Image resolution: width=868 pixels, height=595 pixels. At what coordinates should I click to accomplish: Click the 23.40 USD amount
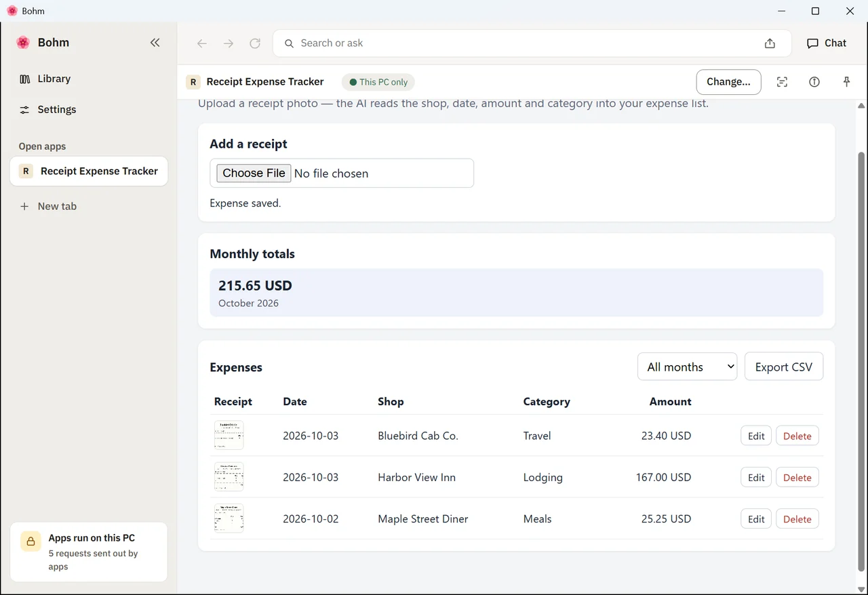click(666, 436)
